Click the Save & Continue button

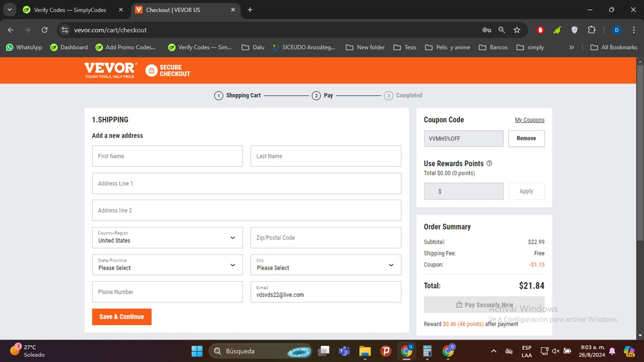pyautogui.click(x=122, y=317)
